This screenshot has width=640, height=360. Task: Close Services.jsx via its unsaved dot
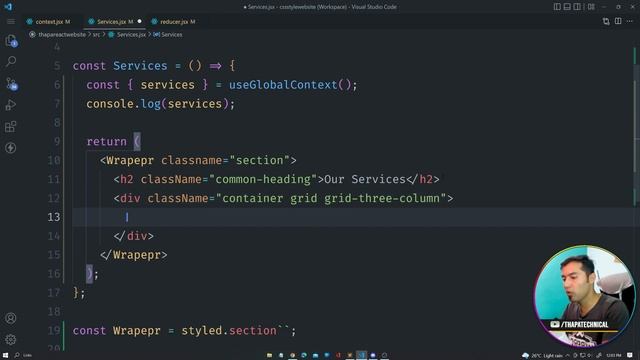(x=140, y=21)
